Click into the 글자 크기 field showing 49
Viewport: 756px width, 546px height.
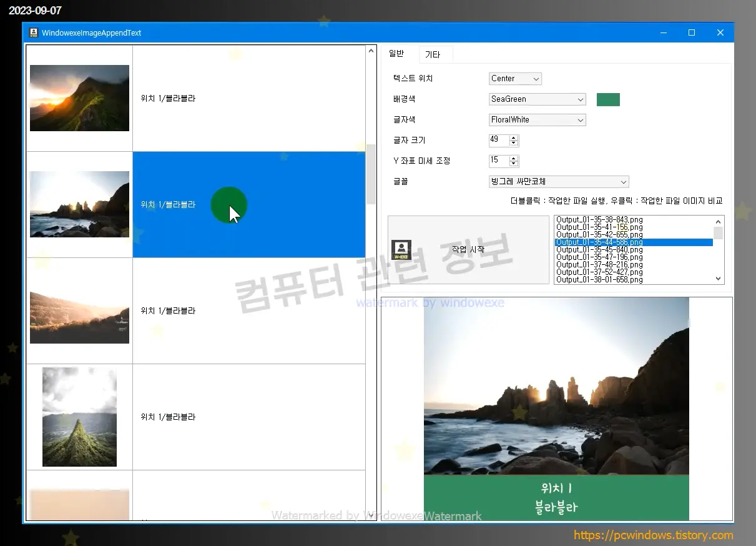499,141
